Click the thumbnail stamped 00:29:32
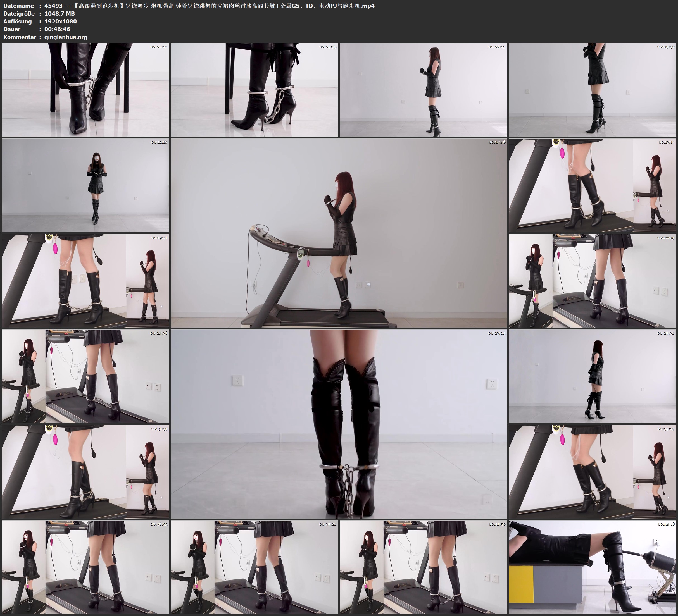The width and height of the screenshot is (678, 616). [x=593, y=376]
